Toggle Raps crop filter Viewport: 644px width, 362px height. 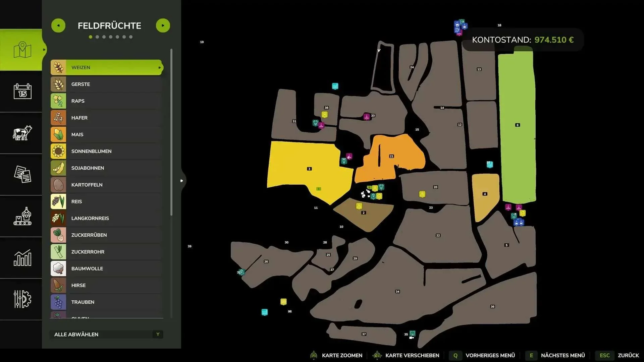coord(107,101)
